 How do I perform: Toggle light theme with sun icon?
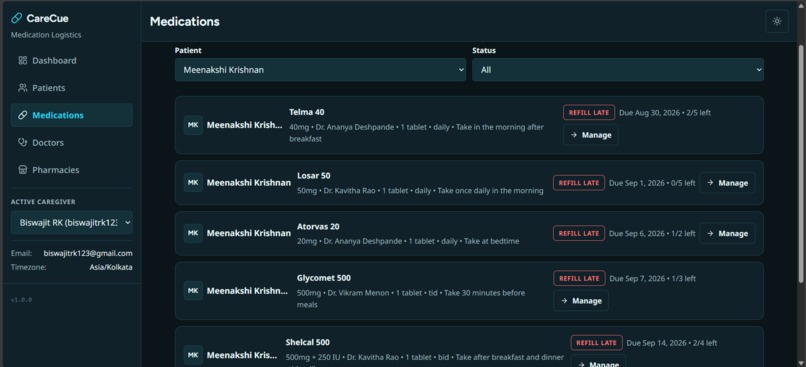coord(777,22)
